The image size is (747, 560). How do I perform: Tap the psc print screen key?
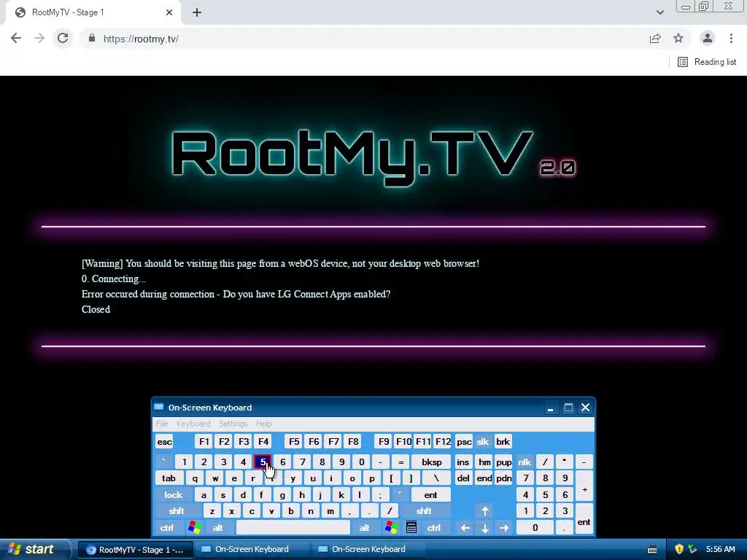point(463,442)
